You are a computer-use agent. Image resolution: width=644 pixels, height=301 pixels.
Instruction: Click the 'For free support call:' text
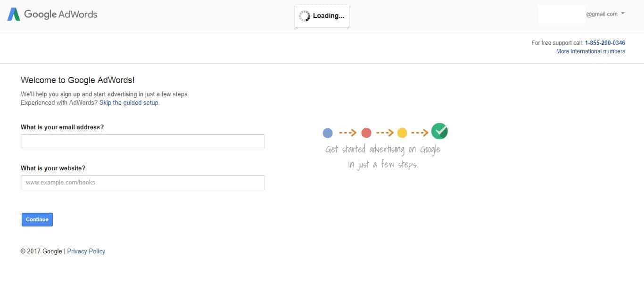point(557,43)
